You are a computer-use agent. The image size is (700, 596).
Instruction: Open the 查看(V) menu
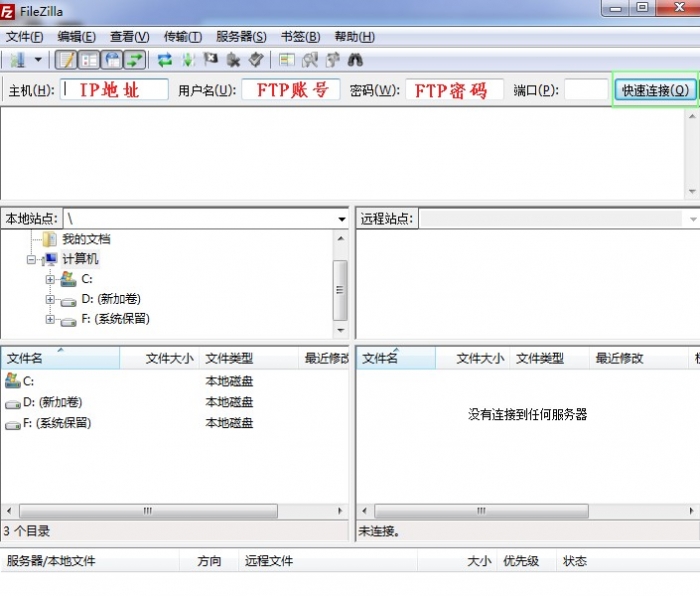(129, 37)
